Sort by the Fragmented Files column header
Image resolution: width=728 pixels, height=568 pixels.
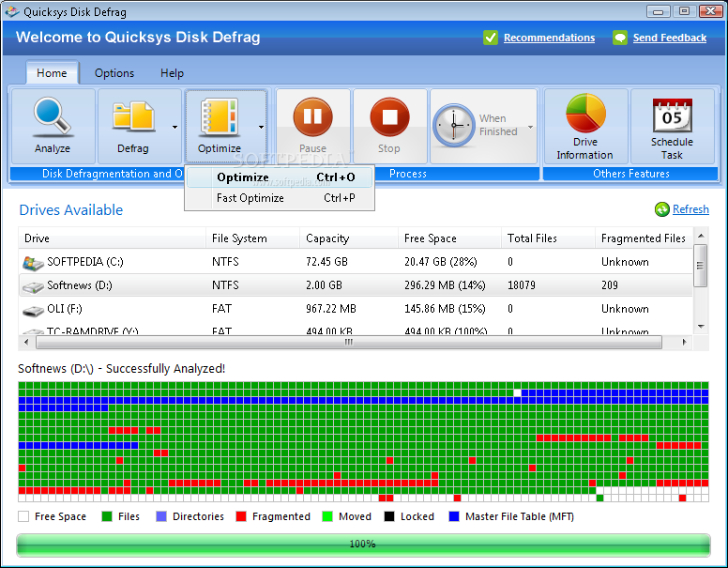[x=645, y=238]
